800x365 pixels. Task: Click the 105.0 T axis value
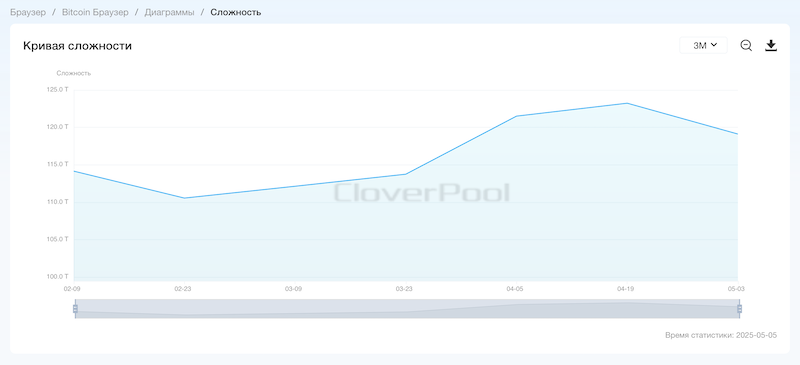point(58,239)
